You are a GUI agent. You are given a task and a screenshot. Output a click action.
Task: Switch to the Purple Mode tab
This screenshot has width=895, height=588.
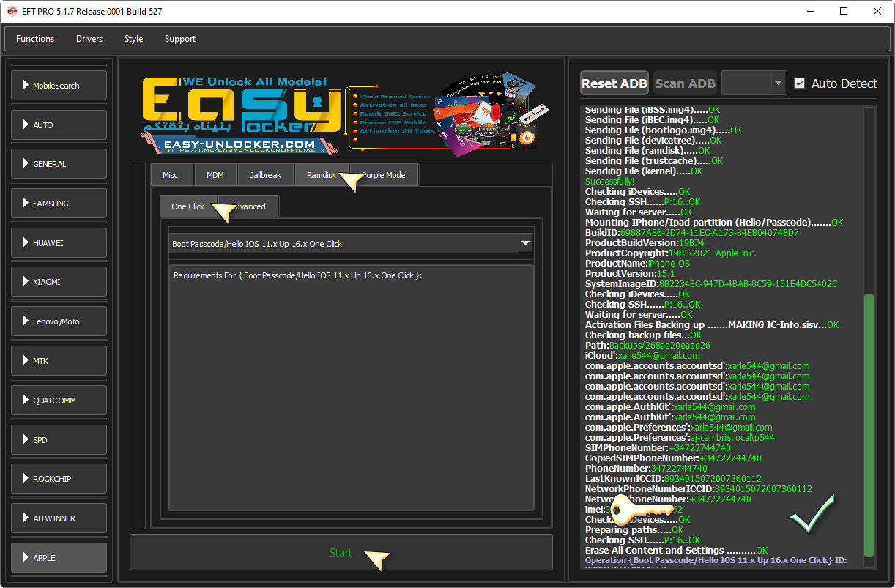point(385,175)
